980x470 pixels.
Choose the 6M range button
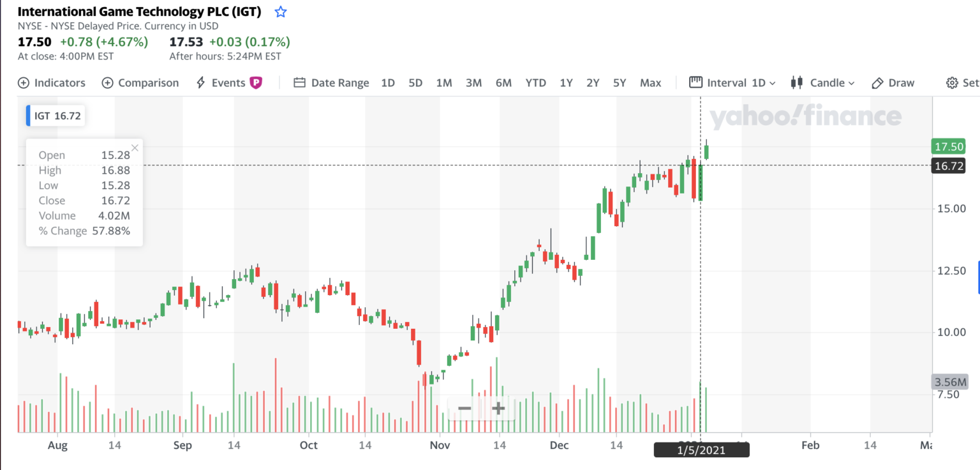(503, 83)
